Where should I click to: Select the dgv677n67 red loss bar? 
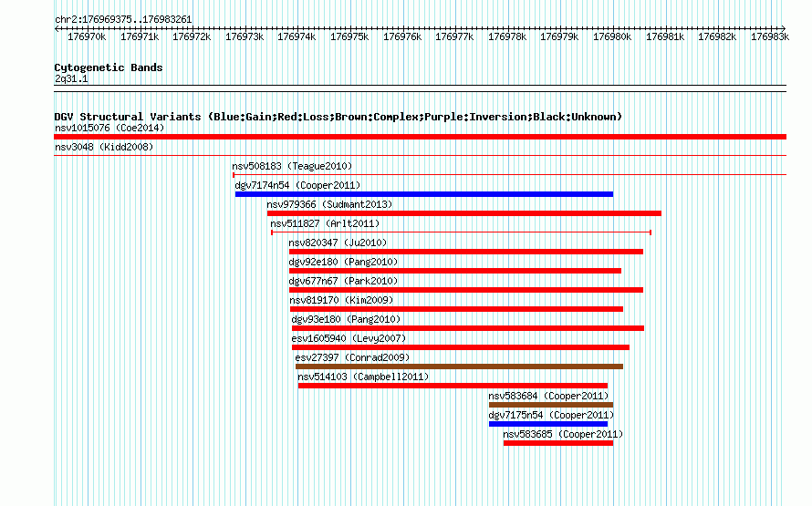pyautogui.click(x=466, y=290)
